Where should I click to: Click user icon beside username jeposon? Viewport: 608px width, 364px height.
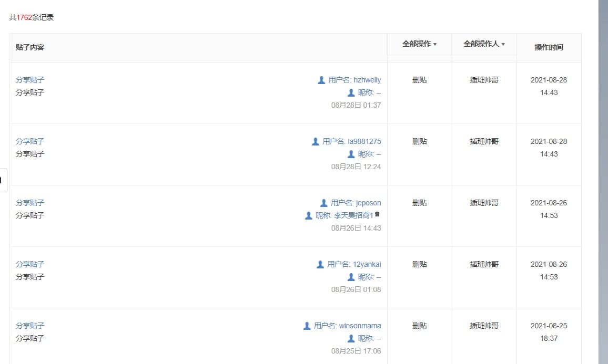pos(324,203)
